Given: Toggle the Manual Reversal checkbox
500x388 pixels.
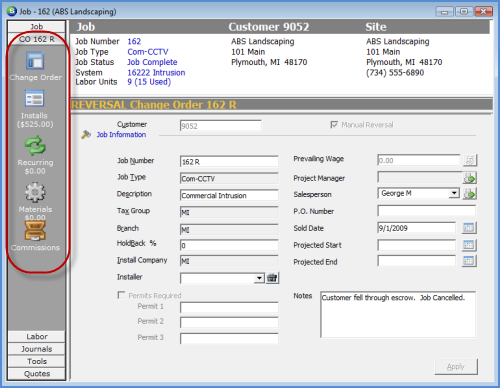Looking at the screenshot, I should tap(334, 125).
